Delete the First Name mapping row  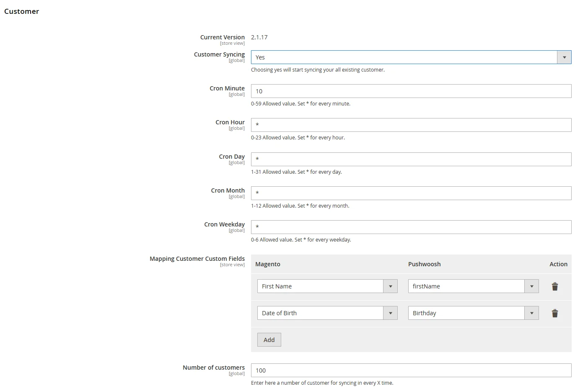pyautogui.click(x=554, y=286)
